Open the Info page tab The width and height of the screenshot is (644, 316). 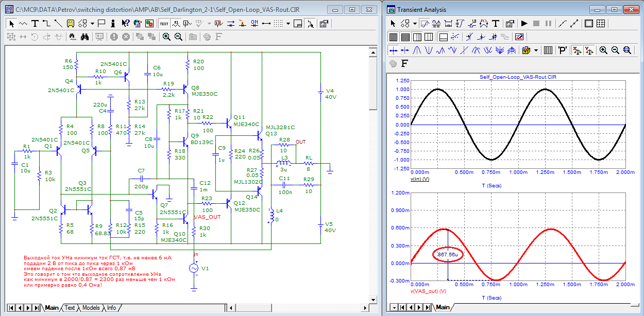click(111, 308)
